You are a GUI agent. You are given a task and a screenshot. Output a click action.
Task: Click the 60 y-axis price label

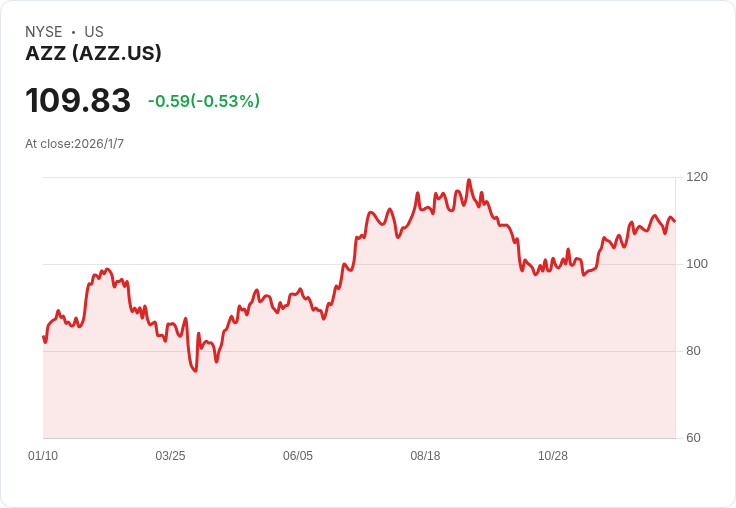tap(693, 438)
